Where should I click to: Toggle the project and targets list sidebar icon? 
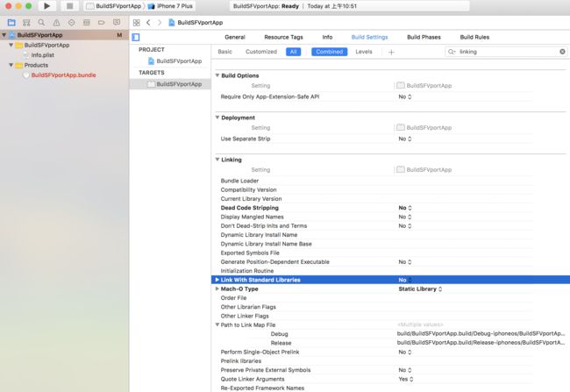pyautogui.click(x=136, y=37)
